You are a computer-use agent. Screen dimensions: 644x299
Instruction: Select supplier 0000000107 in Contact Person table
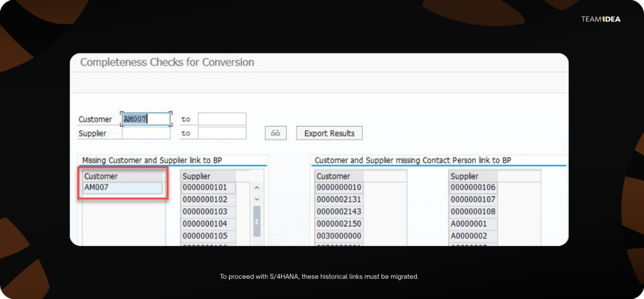pos(473,200)
